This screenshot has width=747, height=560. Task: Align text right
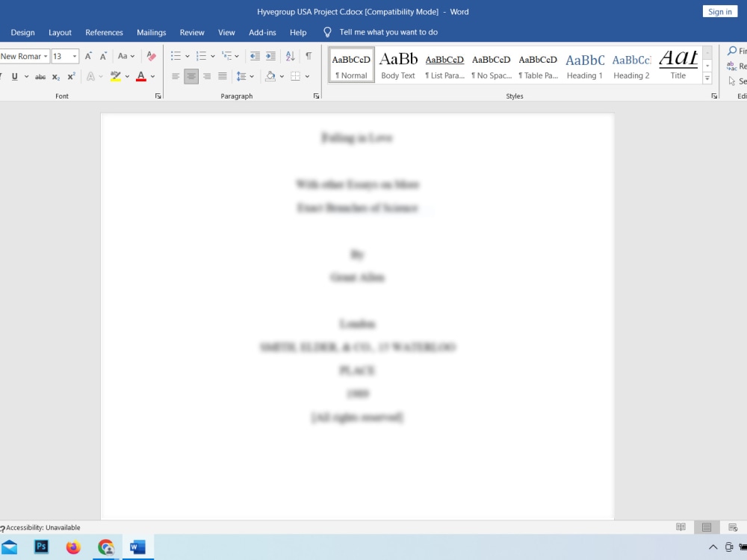(207, 76)
